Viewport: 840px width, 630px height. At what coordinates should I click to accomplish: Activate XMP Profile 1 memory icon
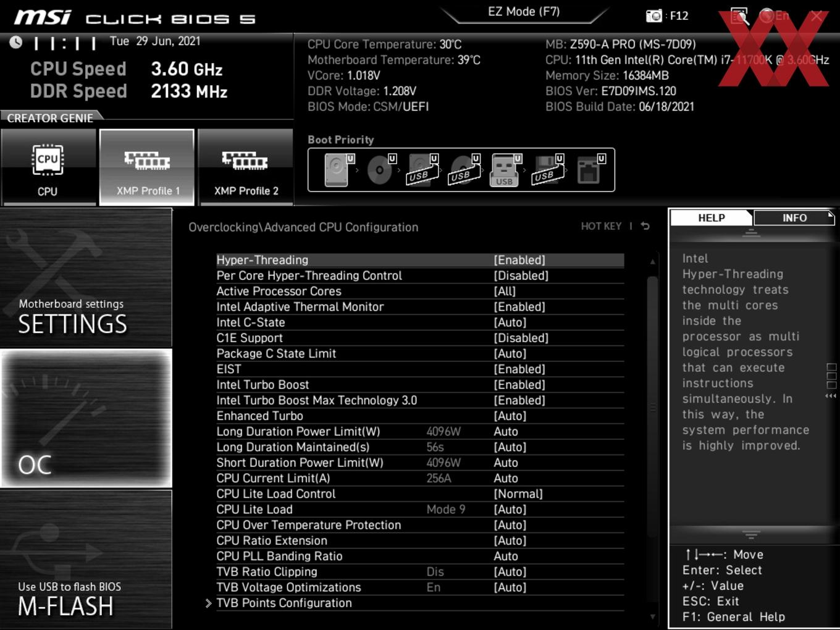pyautogui.click(x=147, y=167)
